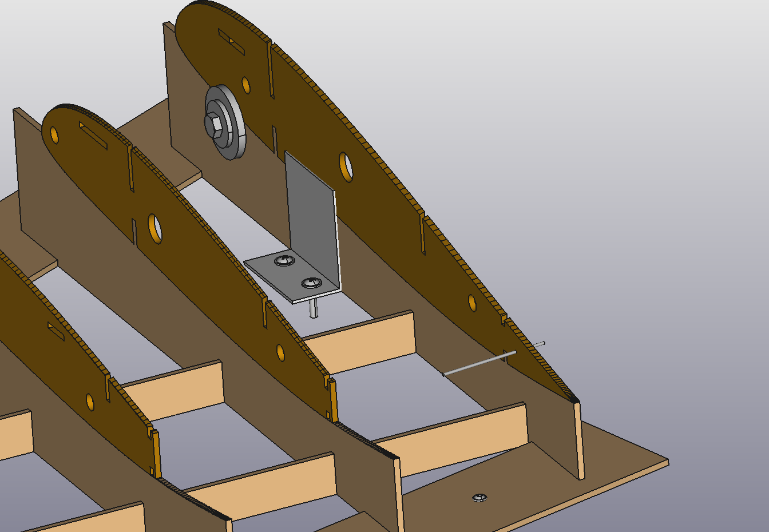Viewport: 769px width, 532px height.
Task: Click the upper screw on the bracket flange
Action: click(x=284, y=261)
